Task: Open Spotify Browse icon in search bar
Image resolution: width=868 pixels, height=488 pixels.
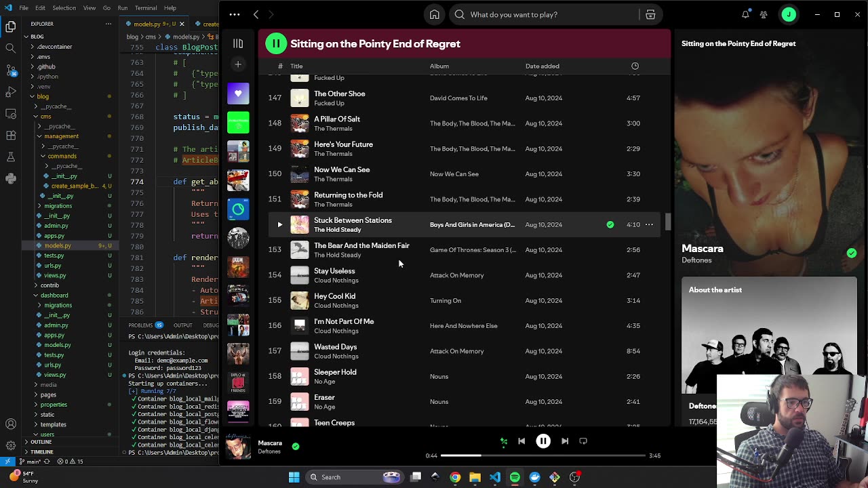Action: [x=650, y=14]
